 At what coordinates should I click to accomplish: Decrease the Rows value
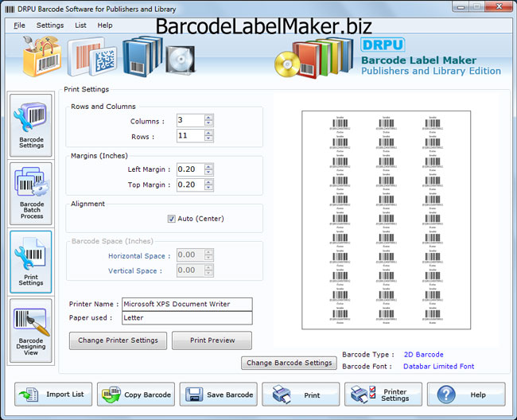[x=208, y=138]
